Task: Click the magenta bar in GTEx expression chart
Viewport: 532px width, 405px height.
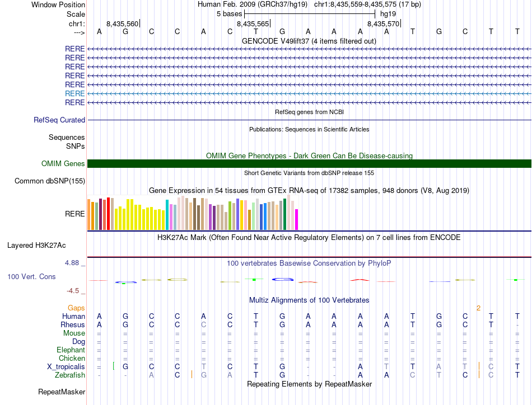Action: pyautogui.click(x=297, y=219)
